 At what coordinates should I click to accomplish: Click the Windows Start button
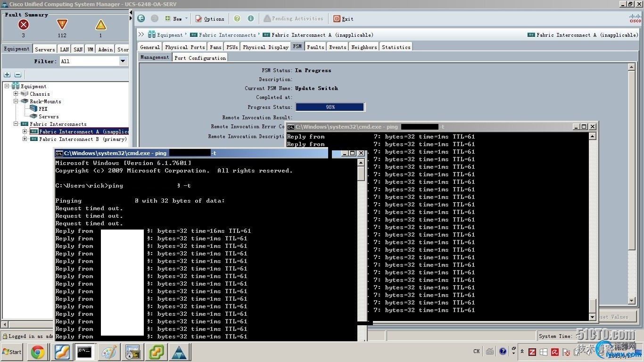(12, 352)
